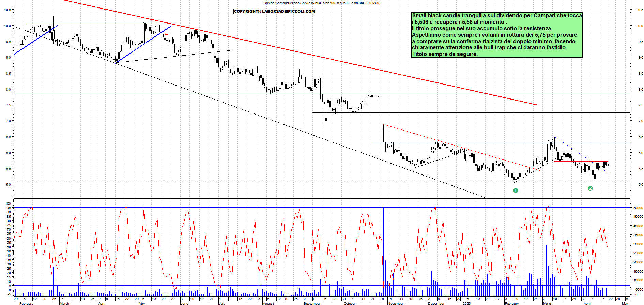Select the line starting 'chiaramente attenzione alle bull trap'
The height and width of the screenshot is (305, 644).
coord(490,48)
